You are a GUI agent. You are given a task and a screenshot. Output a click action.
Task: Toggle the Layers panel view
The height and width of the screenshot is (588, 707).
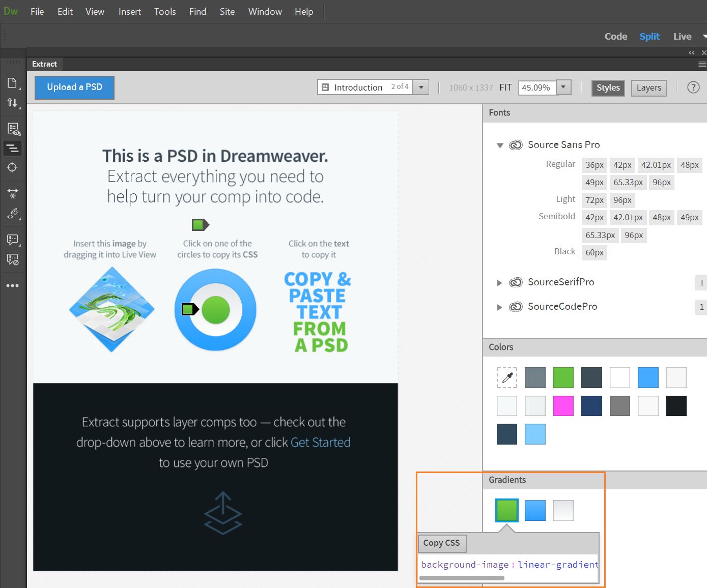649,87
